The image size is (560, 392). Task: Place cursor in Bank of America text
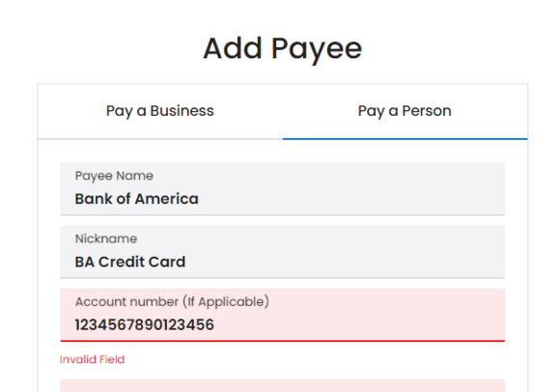tap(136, 199)
